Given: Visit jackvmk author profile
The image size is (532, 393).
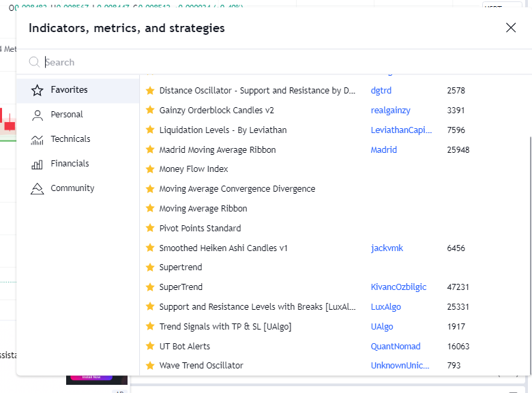Looking at the screenshot, I should pos(387,248).
